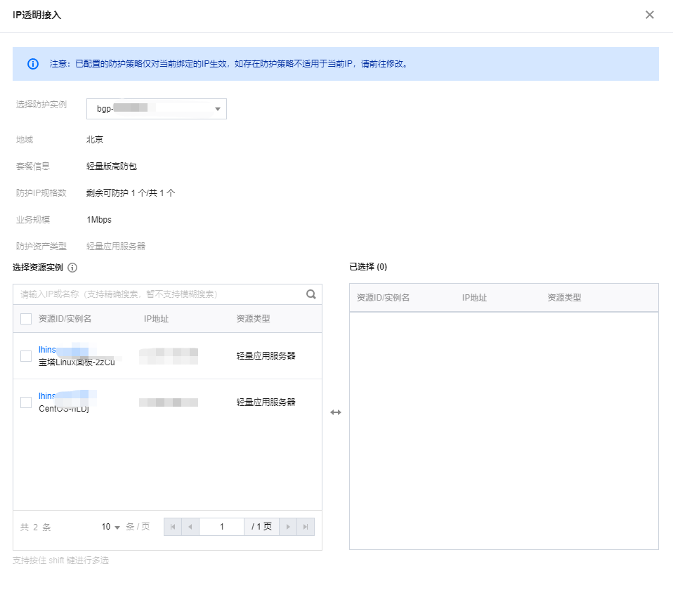
Task: Click the transfer arrows between lists
Action: 336,412
